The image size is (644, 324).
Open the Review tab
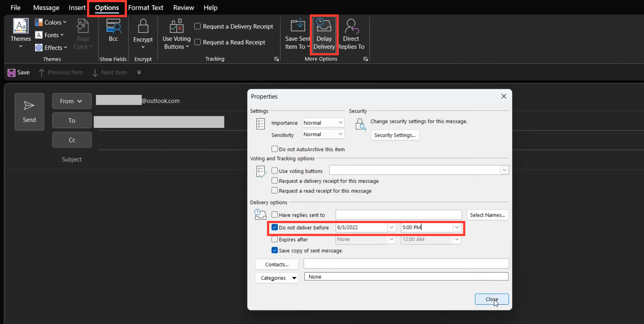[x=183, y=7]
